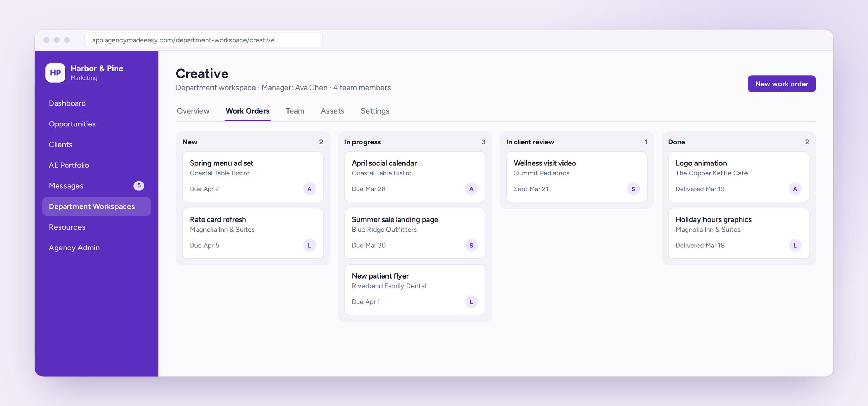
Task: Click Due Apr 2 date text
Action: pyautogui.click(x=204, y=189)
